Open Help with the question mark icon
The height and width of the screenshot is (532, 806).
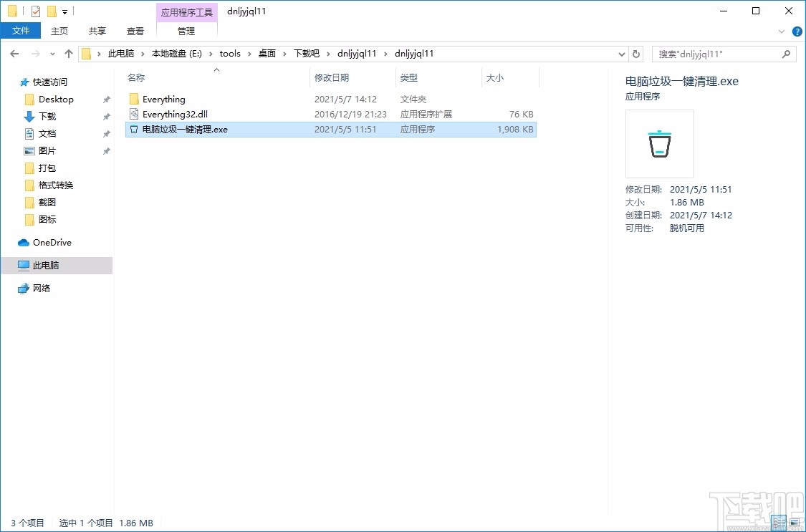[x=797, y=31]
